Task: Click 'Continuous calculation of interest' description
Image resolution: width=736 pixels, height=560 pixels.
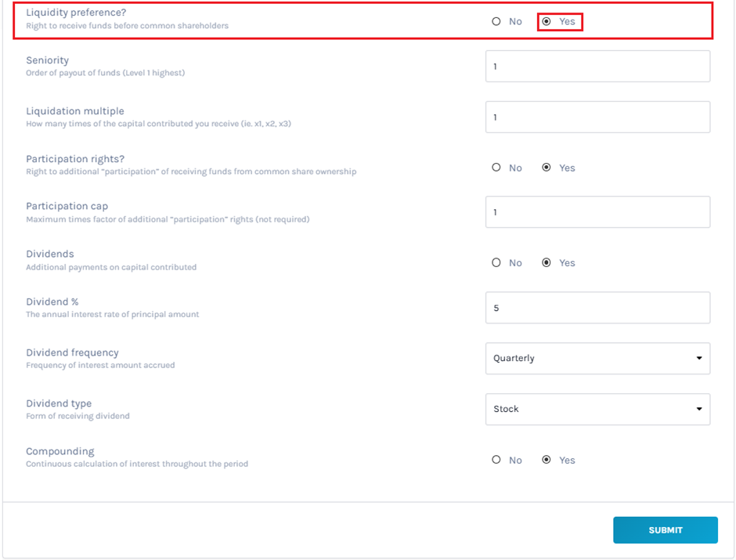Action: click(137, 464)
